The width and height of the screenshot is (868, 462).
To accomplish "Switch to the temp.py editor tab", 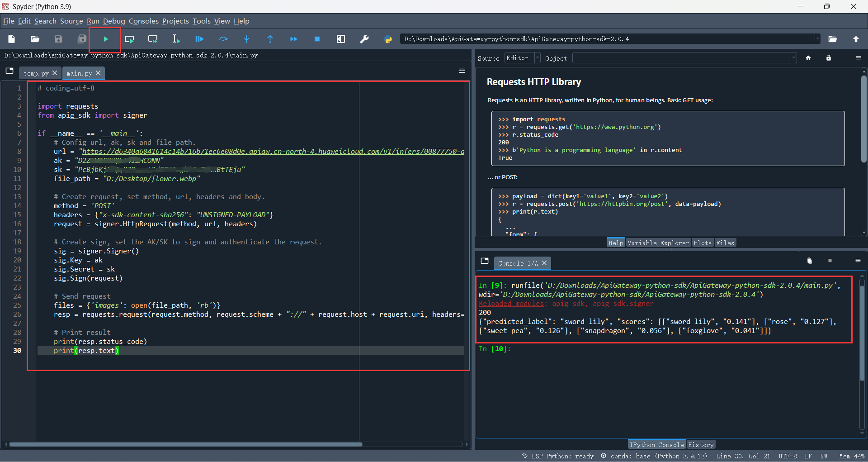I will coord(36,73).
